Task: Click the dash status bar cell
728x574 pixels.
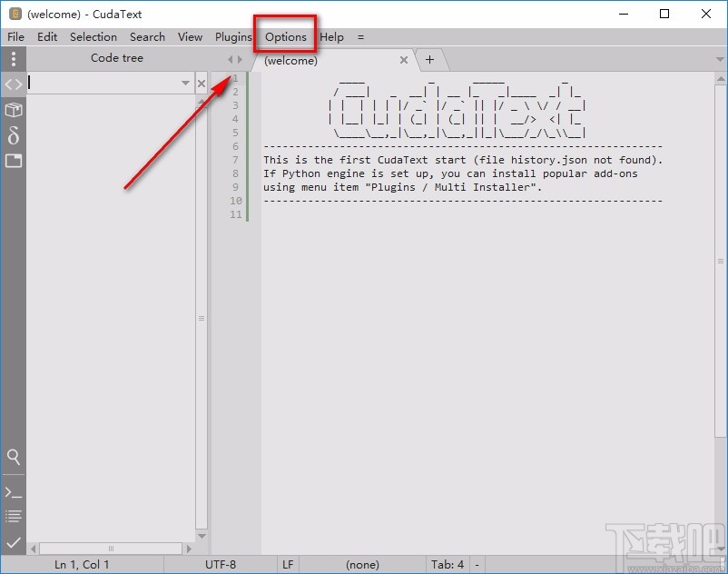Action: [477, 565]
